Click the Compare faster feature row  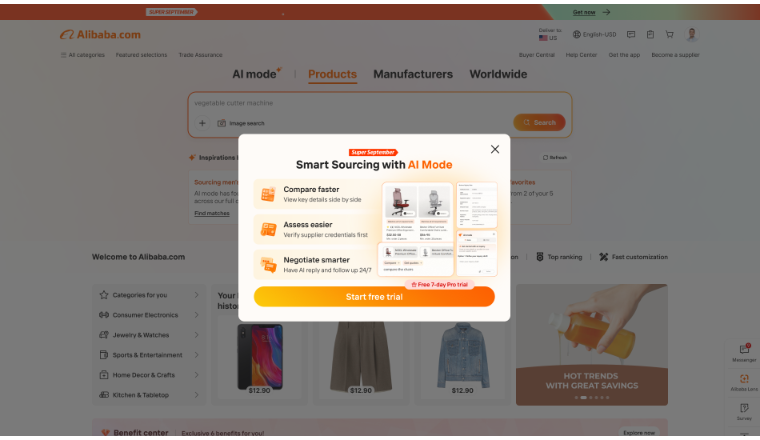coord(315,194)
